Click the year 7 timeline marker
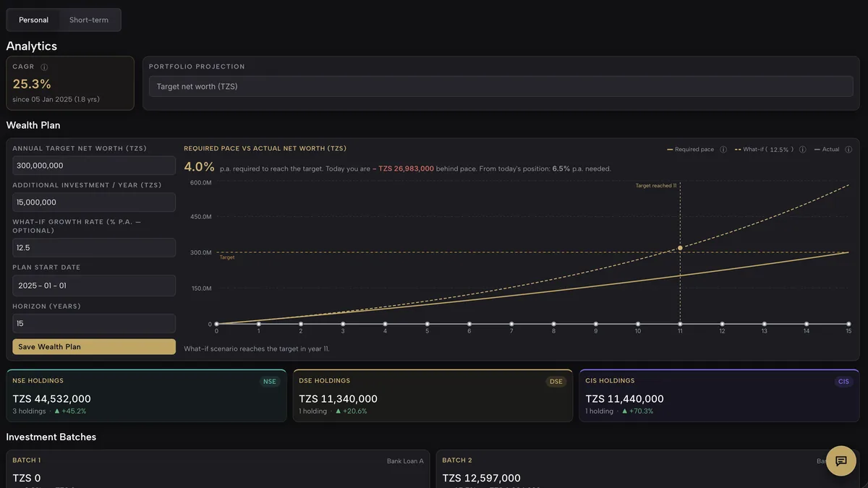 [x=511, y=324]
